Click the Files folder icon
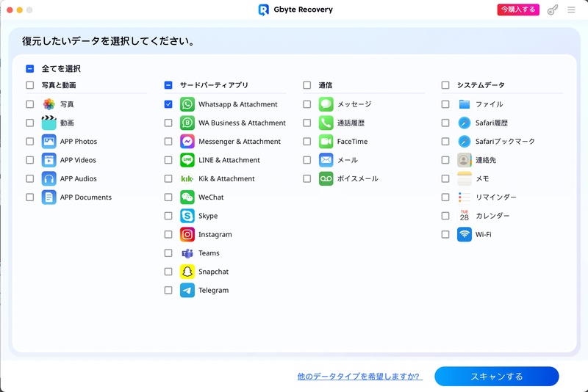Image resolution: width=588 pixels, height=392 pixels. (x=465, y=104)
